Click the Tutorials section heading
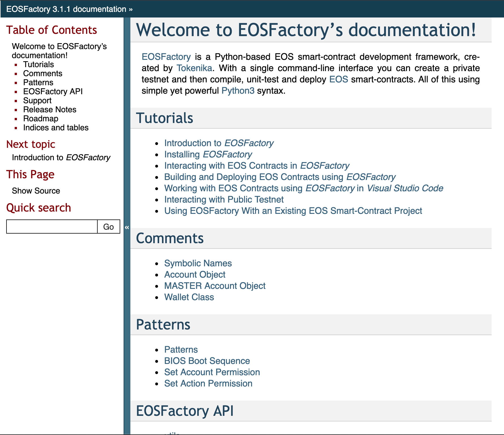The image size is (504, 435). [x=165, y=118]
